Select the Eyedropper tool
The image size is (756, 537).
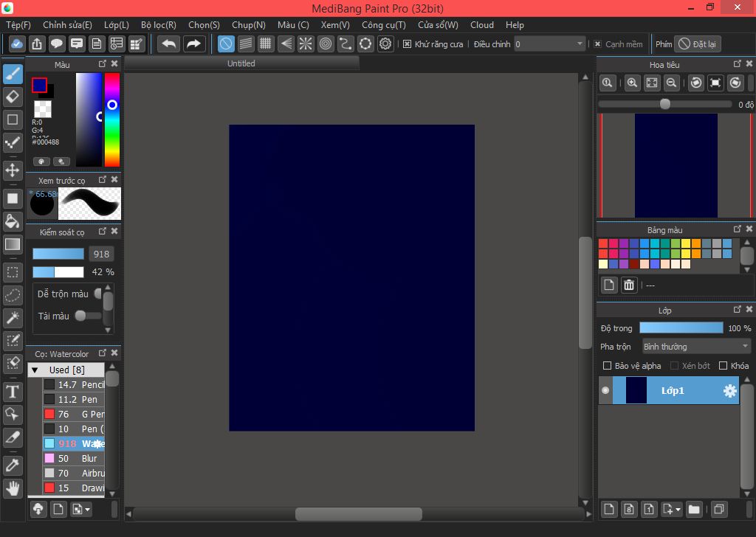pos(13,465)
